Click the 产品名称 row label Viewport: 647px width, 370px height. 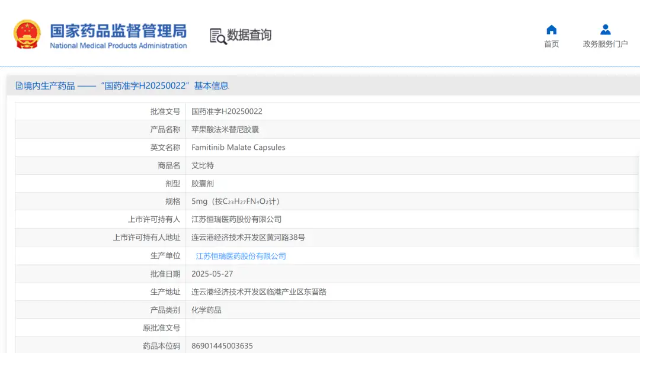(x=165, y=130)
